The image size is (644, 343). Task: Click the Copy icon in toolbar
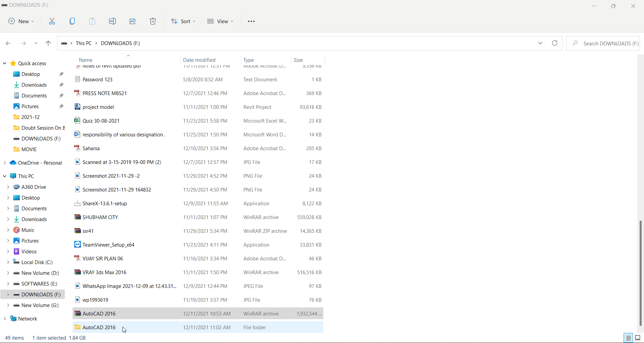click(72, 21)
